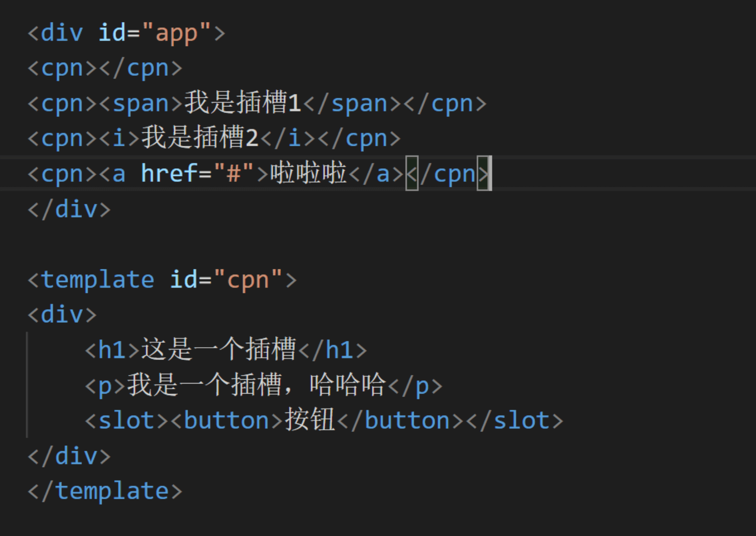Image resolution: width=756 pixels, height=536 pixels.
Task: Click the "app" string value
Action: [x=176, y=33]
